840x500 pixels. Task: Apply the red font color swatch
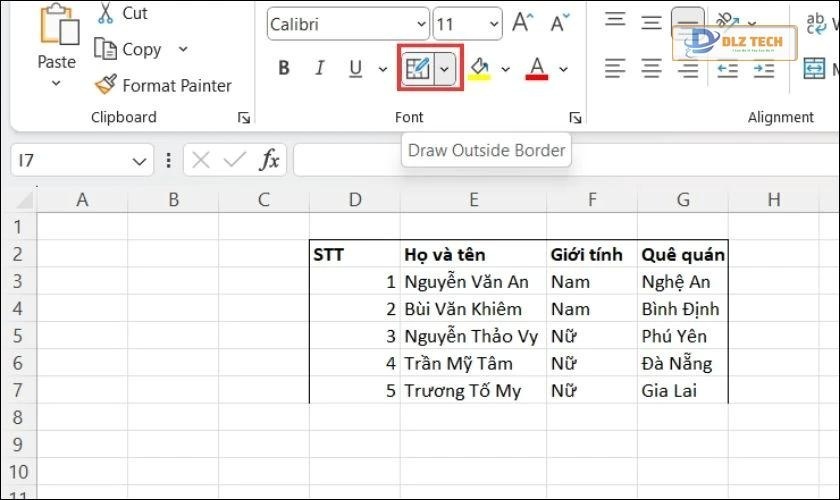point(537,68)
